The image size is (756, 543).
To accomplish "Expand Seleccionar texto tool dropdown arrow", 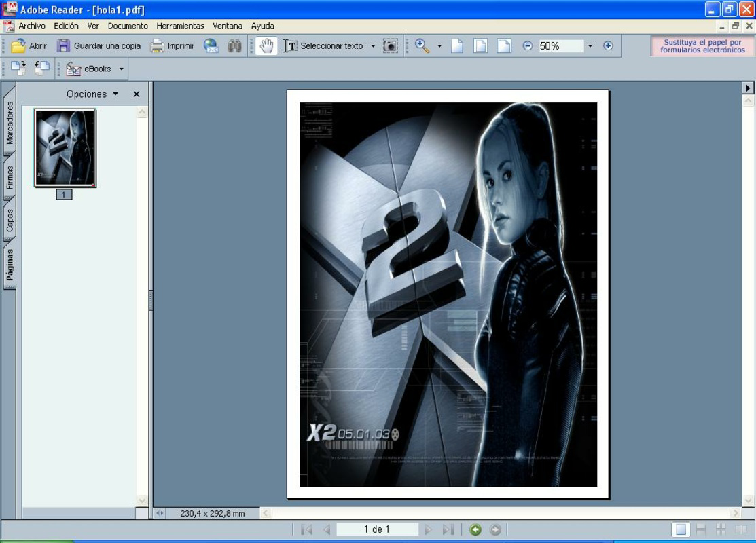I will pos(373,46).
